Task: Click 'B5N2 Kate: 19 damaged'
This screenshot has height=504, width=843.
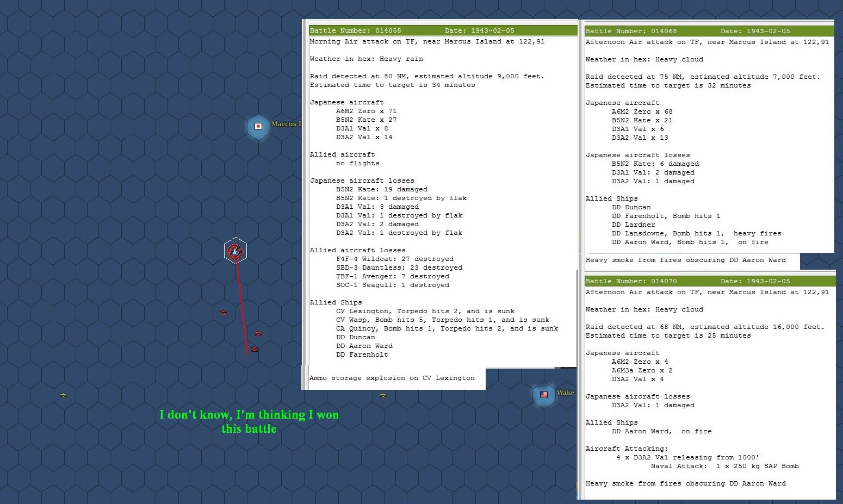Action: (381, 189)
